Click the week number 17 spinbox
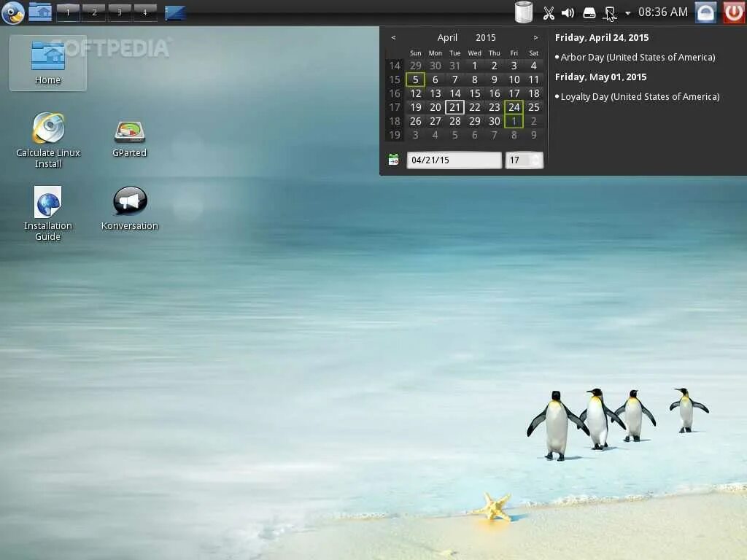The height and width of the screenshot is (560, 747). coord(524,160)
